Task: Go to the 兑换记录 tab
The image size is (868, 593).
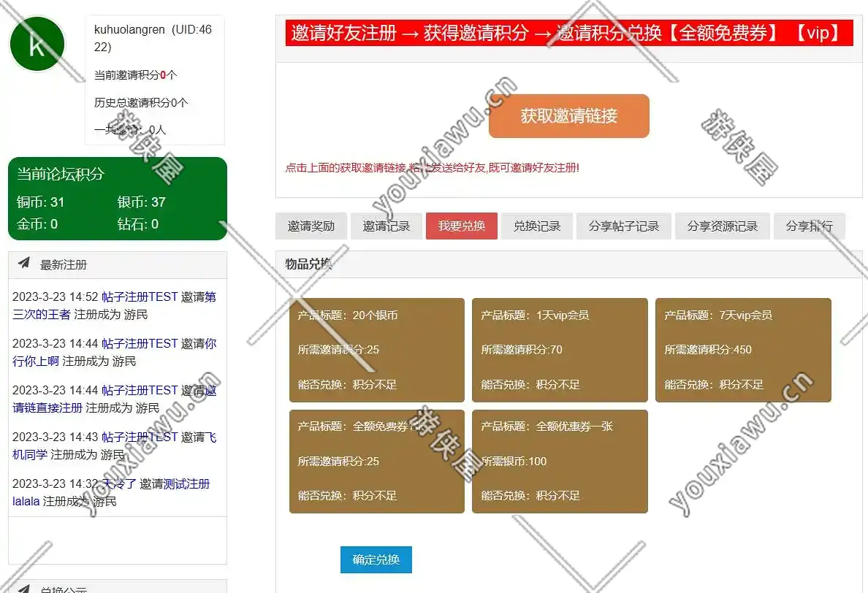Action: pyautogui.click(x=536, y=226)
